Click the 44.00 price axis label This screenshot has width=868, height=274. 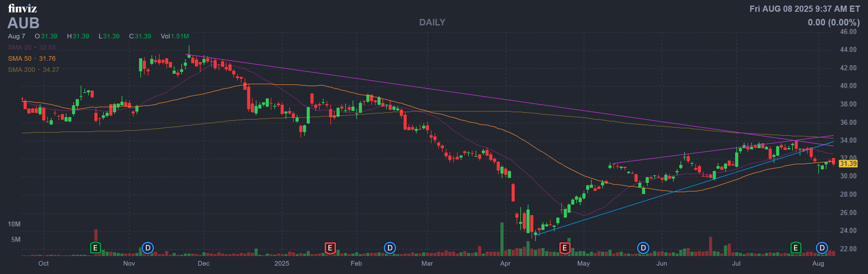[x=848, y=50]
